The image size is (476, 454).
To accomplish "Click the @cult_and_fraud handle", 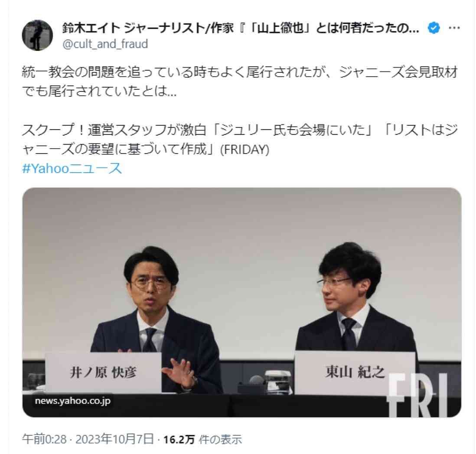I will pos(105,44).
